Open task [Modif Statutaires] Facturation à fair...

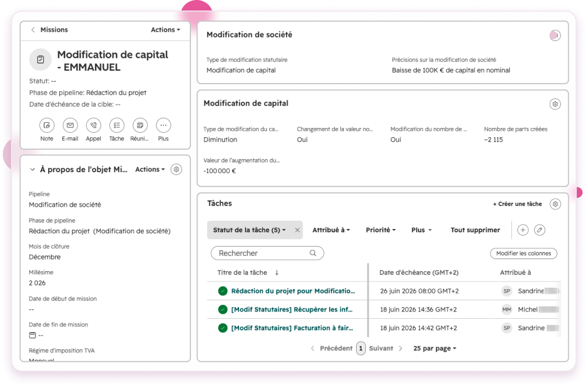click(292, 328)
